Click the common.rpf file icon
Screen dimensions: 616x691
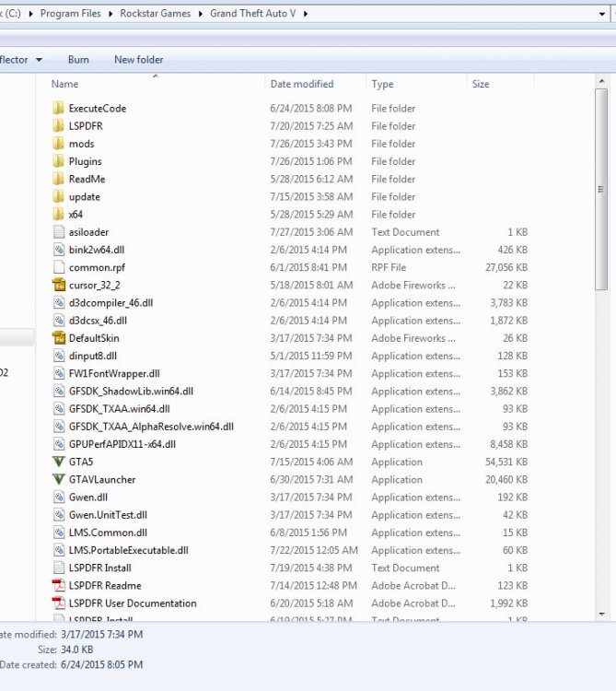[x=59, y=267]
